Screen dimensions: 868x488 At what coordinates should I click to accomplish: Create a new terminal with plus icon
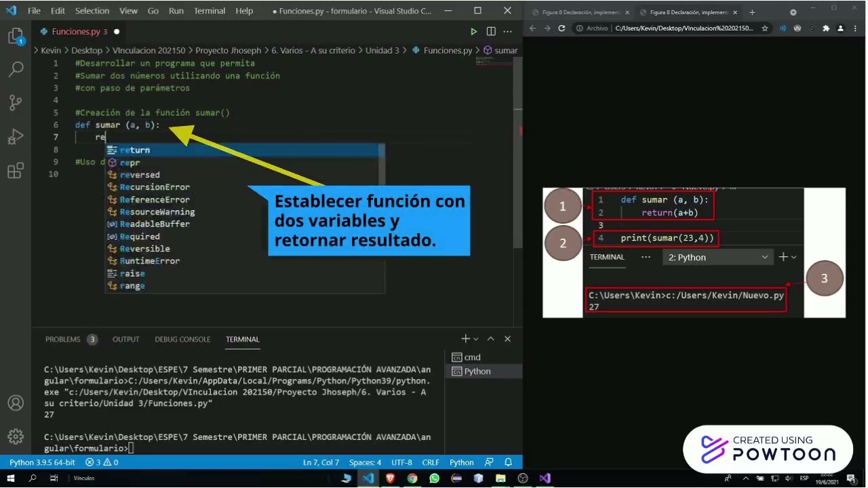click(466, 339)
